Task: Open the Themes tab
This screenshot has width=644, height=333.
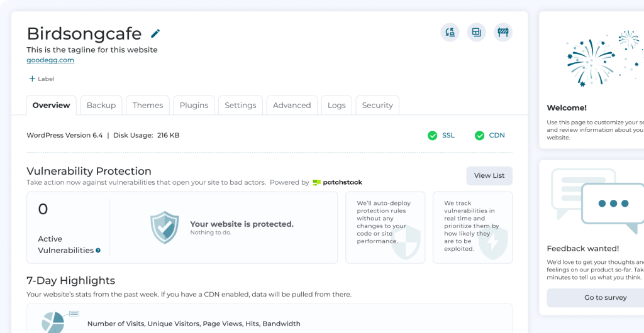Action: 148,106
